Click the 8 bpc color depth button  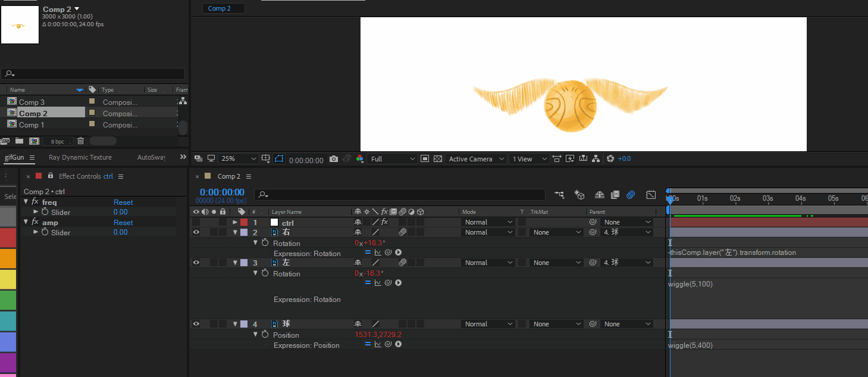[58, 141]
